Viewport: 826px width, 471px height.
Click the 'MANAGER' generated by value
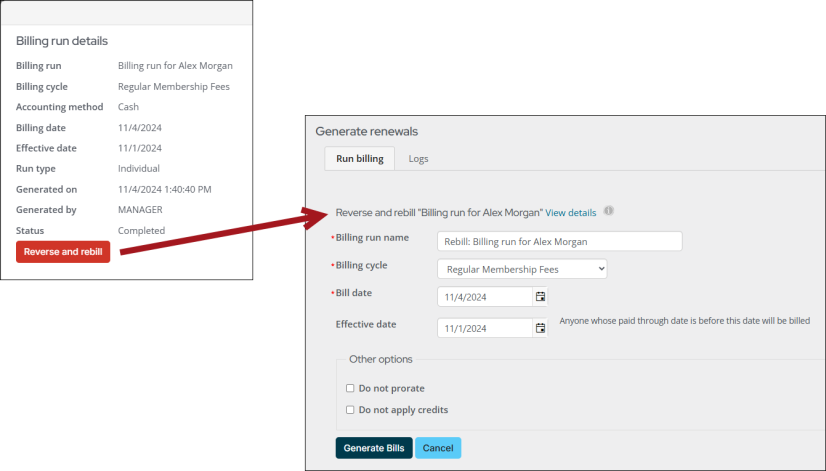click(x=140, y=210)
